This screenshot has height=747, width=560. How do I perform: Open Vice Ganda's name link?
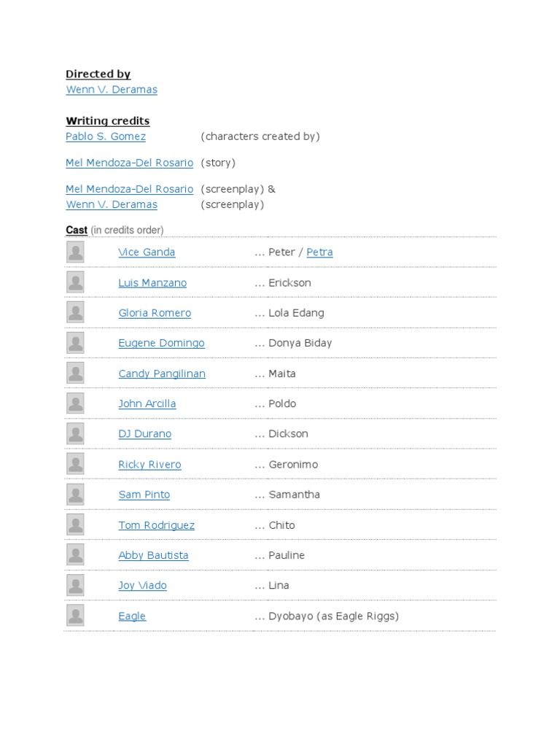pyautogui.click(x=147, y=252)
